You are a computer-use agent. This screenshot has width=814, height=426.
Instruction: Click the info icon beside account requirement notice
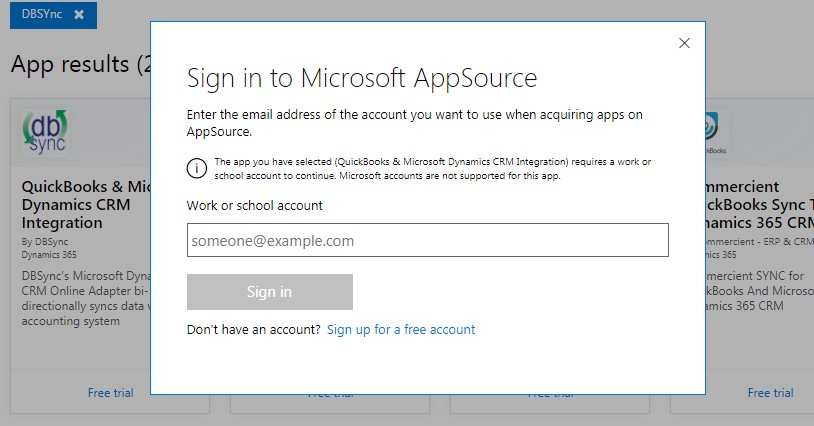click(x=197, y=168)
